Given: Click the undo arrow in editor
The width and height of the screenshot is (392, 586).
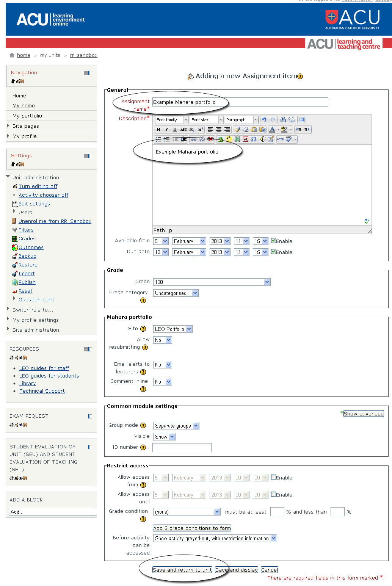Looking at the screenshot, I should click(264, 120).
